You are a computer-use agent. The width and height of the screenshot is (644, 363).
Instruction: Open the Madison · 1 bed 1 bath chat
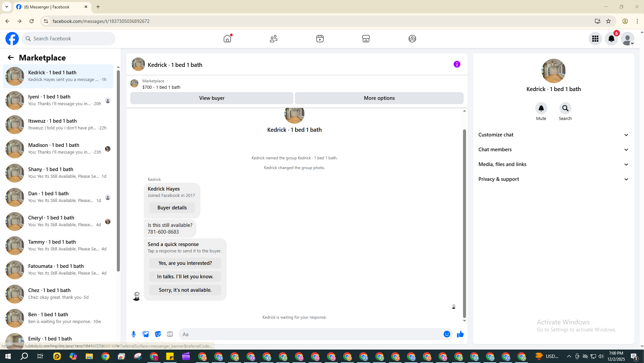click(x=58, y=149)
